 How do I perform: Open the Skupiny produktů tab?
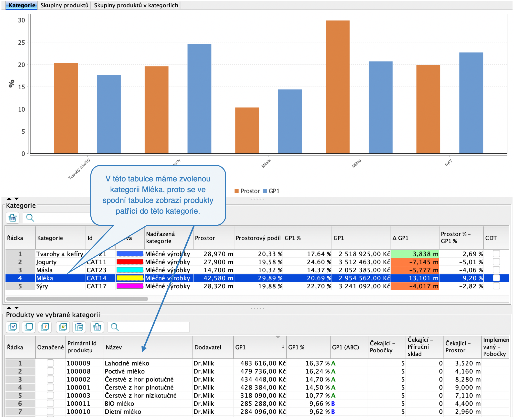tap(64, 5)
